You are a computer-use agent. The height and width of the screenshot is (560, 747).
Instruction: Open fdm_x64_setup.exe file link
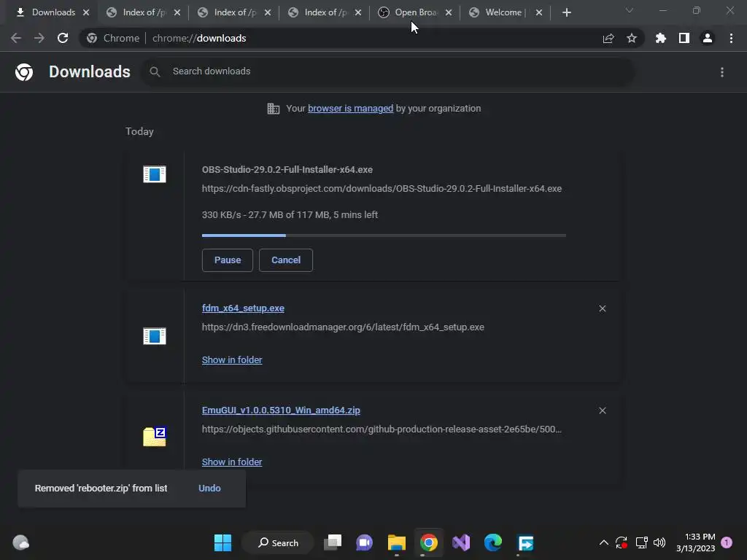pos(243,308)
